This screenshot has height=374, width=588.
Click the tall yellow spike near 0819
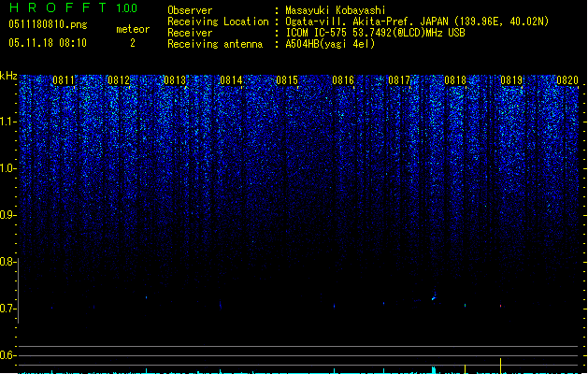click(x=501, y=366)
